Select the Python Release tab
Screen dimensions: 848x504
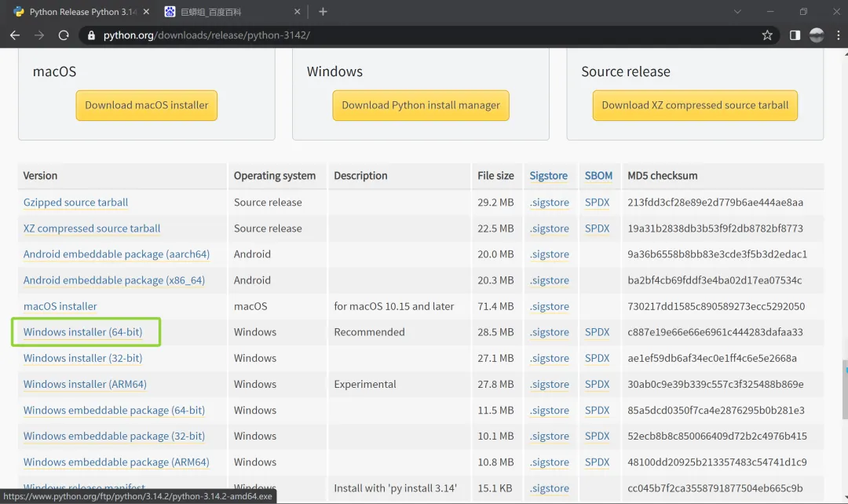click(75, 12)
